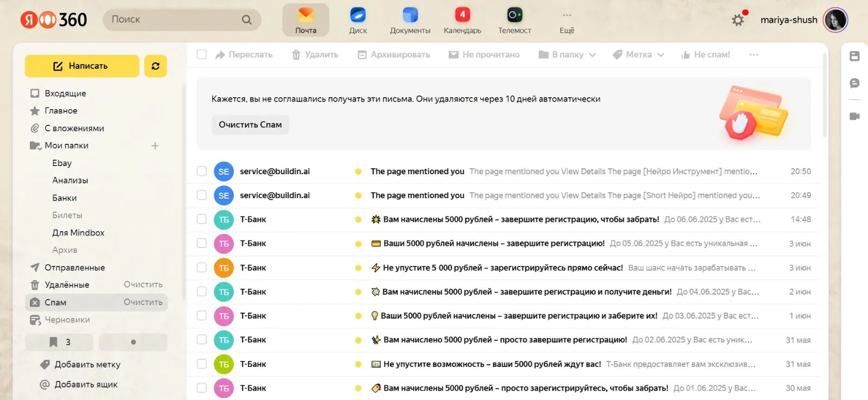Open the Удалённые folder

pyautogui.click(x=67, y=285)
